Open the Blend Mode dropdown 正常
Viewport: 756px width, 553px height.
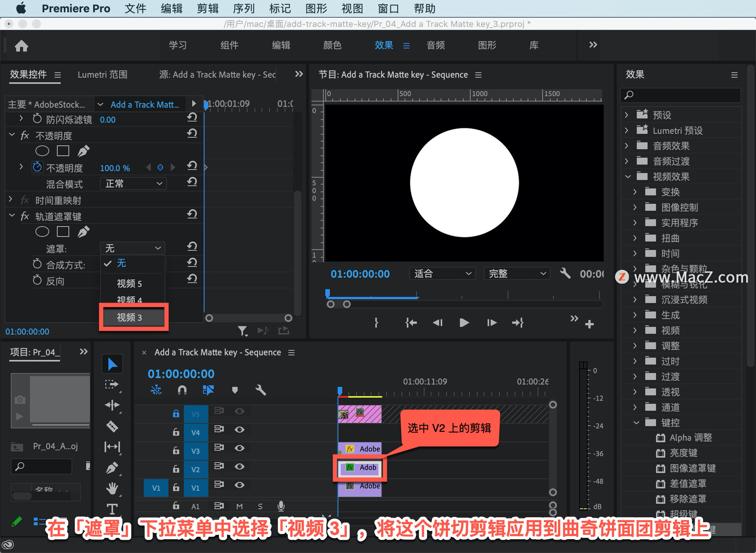133,184
